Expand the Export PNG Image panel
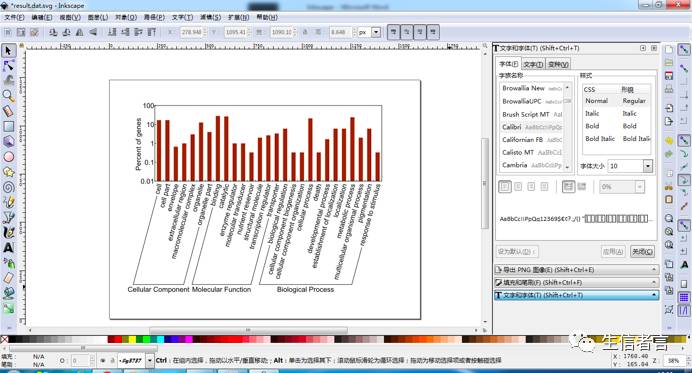The image size is (692, 373). coord(576,269)
